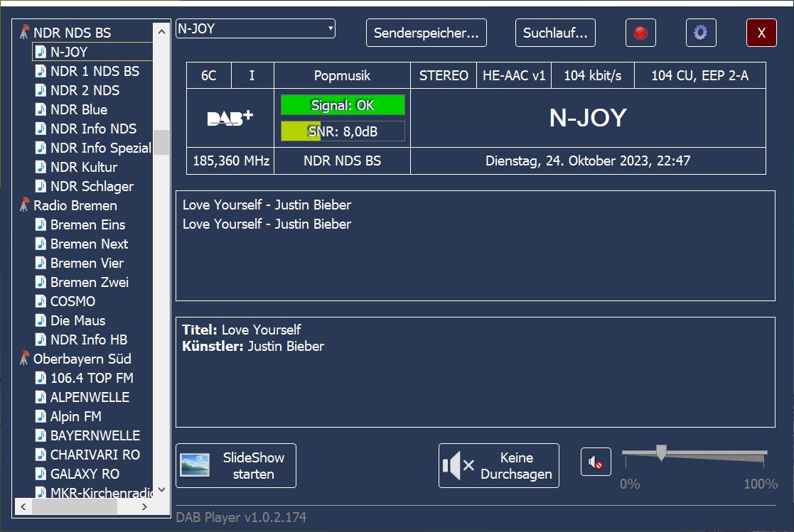Tune to NDR Info HB
The width and height of the screenshot is (794, 532).
point(89,340)
